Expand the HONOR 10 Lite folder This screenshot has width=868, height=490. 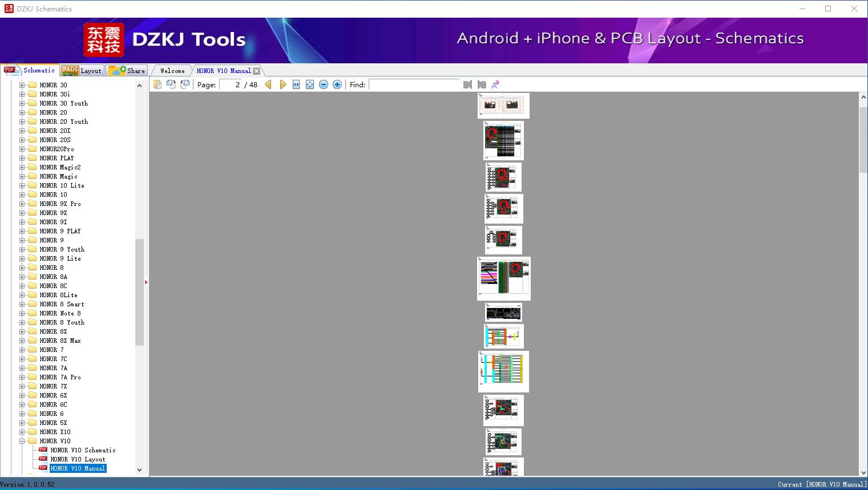point(22,185)
